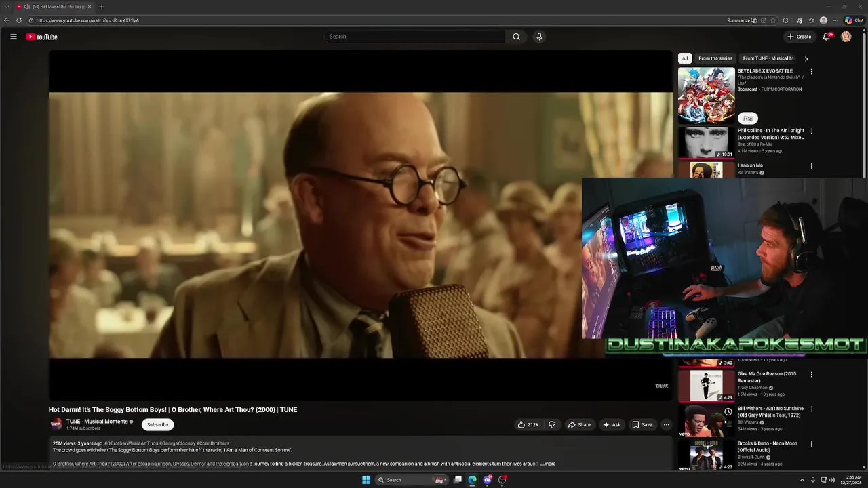The image size is (868, 488).
Task: Open Edge settings and more ellipsis
Action: coord(835,20)
